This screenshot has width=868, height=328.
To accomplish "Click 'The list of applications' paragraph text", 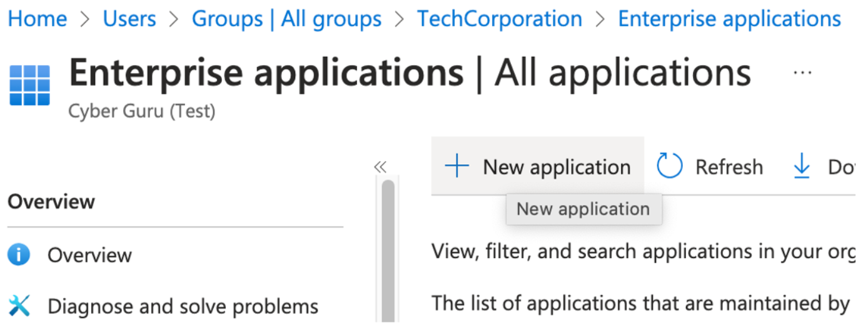I will pos(641,304).
